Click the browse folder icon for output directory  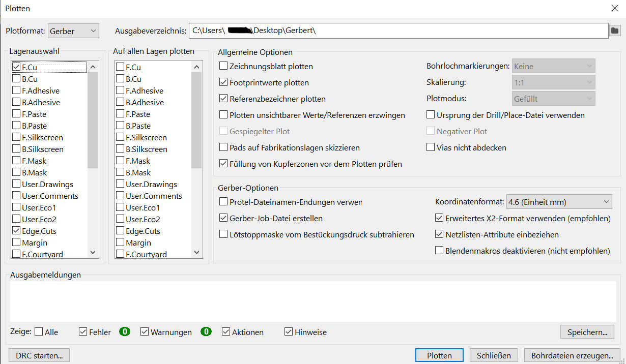click(x=615, y=31)
